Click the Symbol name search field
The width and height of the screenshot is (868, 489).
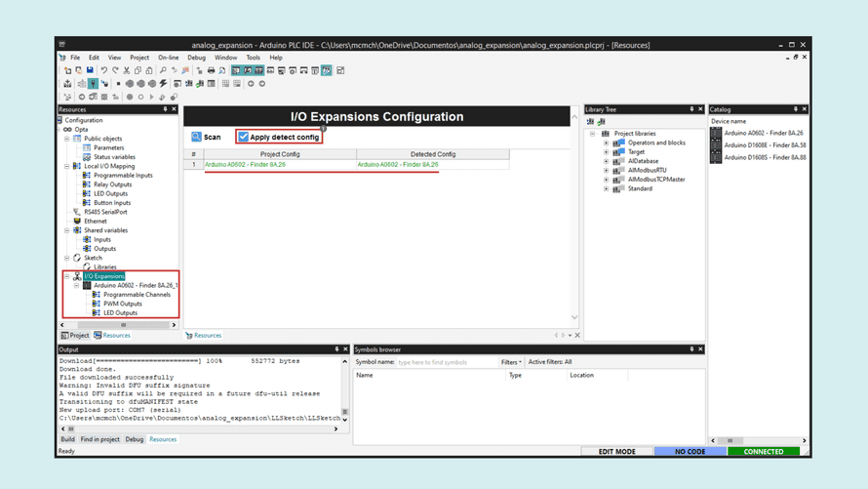pyautogui.click(x=446, y=362)
